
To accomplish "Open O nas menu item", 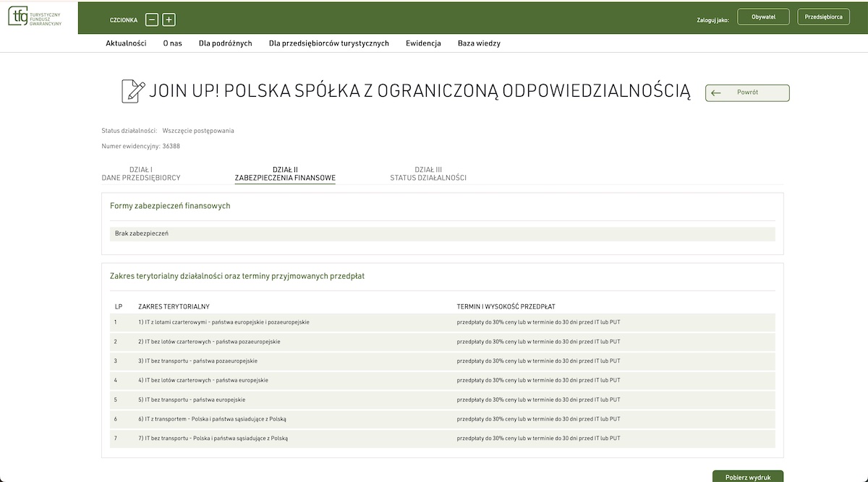I will pos(172,43).
